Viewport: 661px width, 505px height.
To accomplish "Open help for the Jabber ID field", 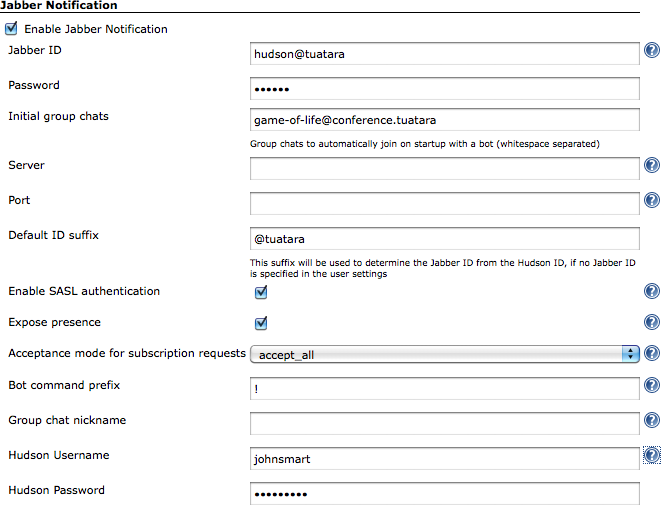I will [x=652, y=50].
